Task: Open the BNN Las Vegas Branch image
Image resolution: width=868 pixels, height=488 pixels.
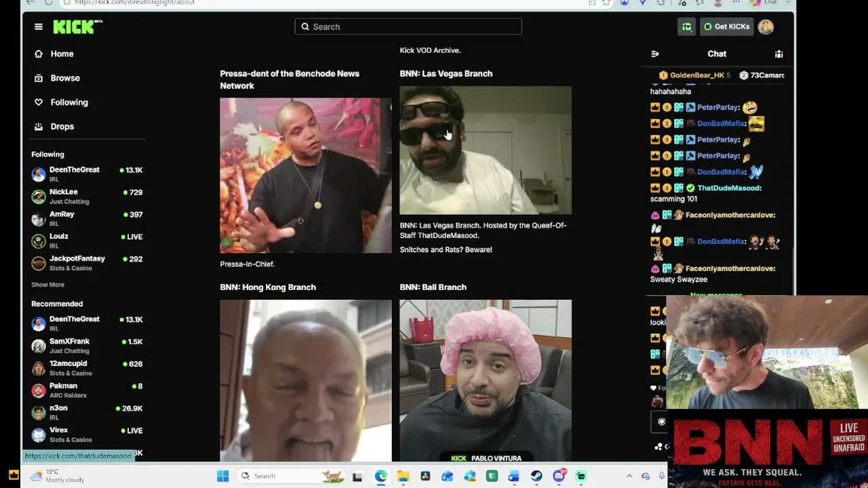Action: pyautogui.click(x=486, y=150)
